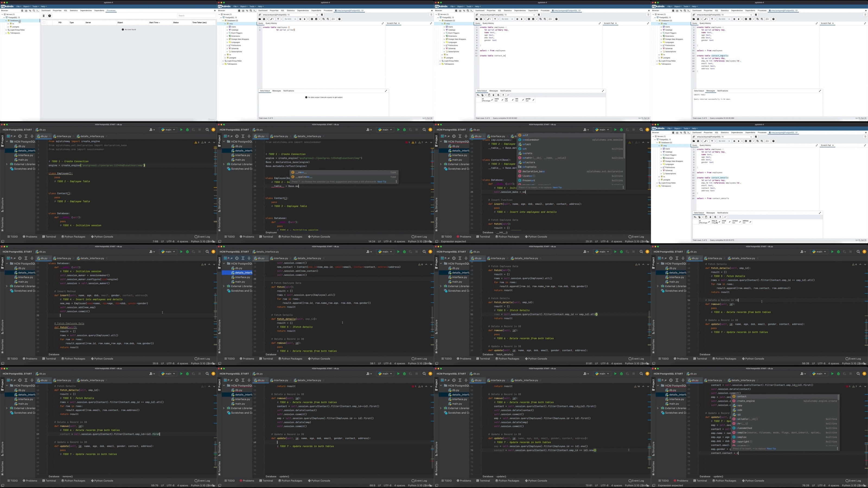Click orange update icon in window at 56:28
This screenshot has width=868, height=488.
(x=864, y=252)
